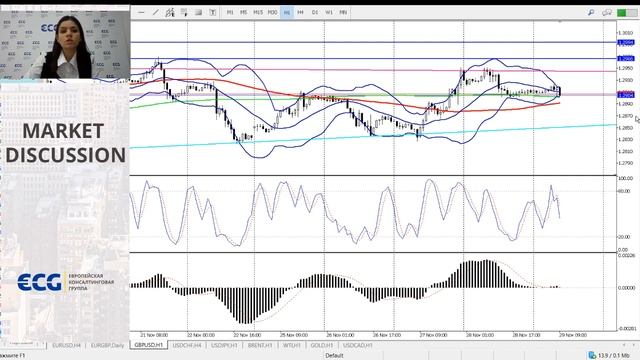Image resolution: width=640 pixels, height=360 pixels.
Task: Click the green indicator at toolbar's right end
Action: click(622, 13)
